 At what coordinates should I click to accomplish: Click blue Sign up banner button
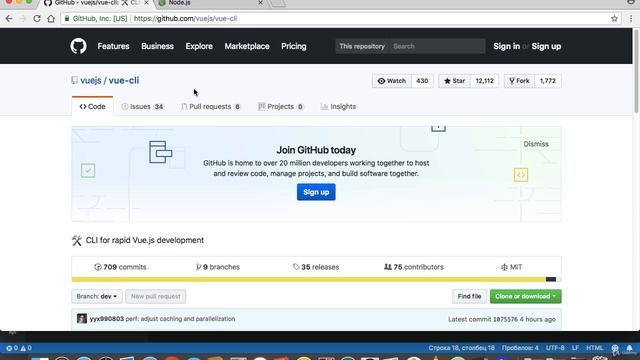click(x=316, y=192)
